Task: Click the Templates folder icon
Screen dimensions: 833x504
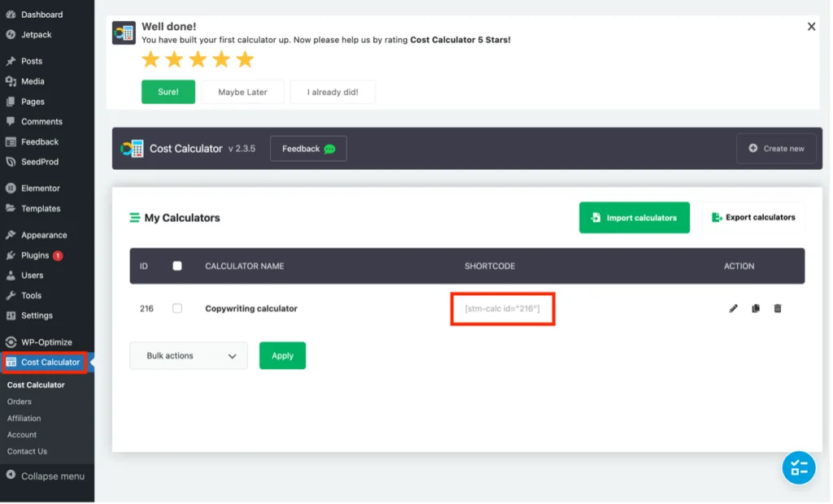Action: [11, 208]
